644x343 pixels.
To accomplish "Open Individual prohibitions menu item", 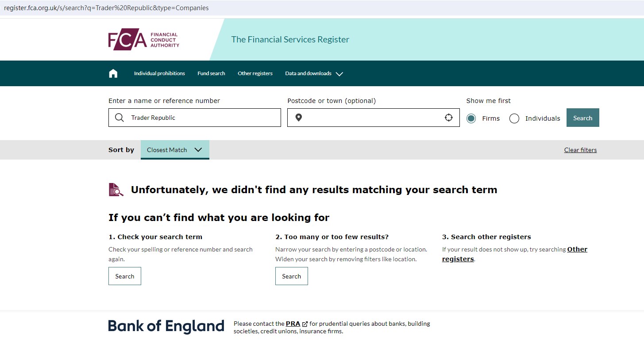I will [159, 73].
